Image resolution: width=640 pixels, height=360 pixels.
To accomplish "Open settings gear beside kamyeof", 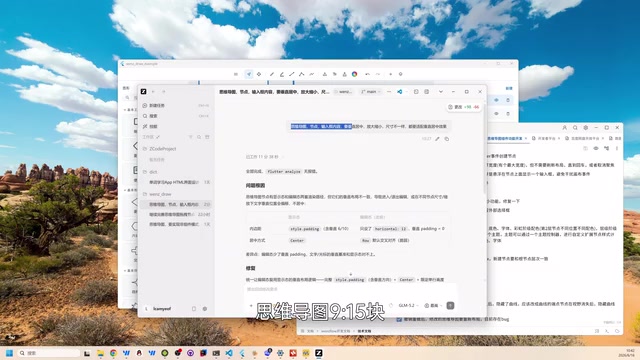I will (x=205, y=309).
